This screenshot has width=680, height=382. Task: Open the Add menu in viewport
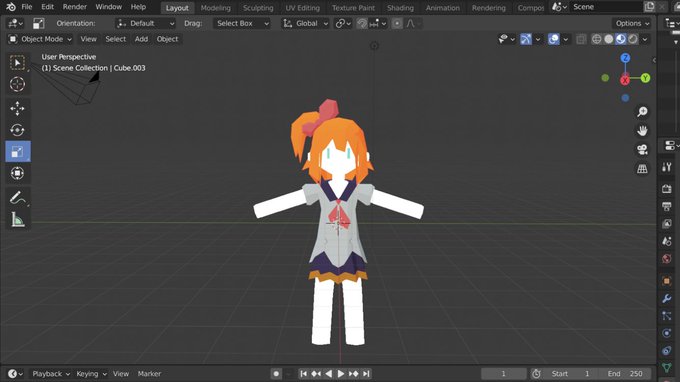(141, 39)
